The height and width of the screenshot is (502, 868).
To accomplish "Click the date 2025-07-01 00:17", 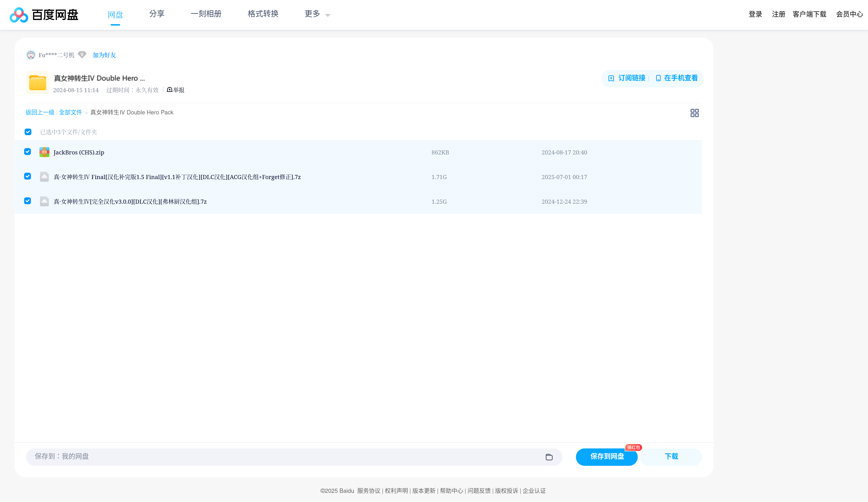I will point(564,177).
